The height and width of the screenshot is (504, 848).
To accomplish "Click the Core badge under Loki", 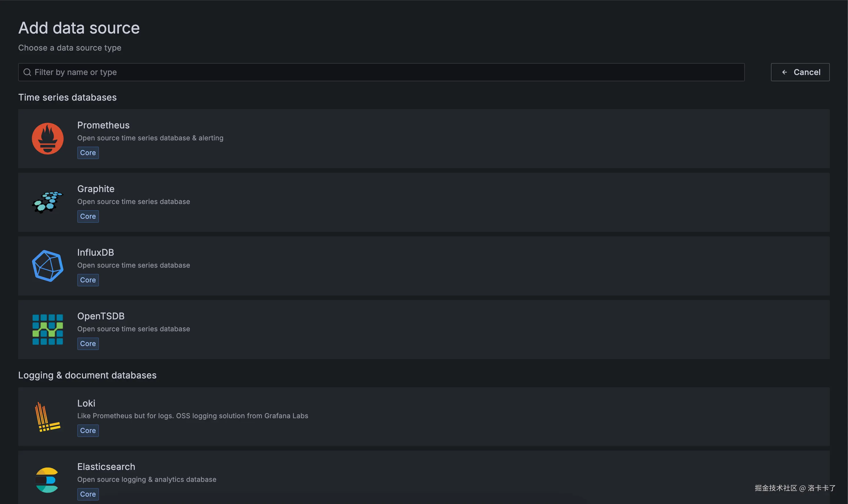I will [88, 430].
